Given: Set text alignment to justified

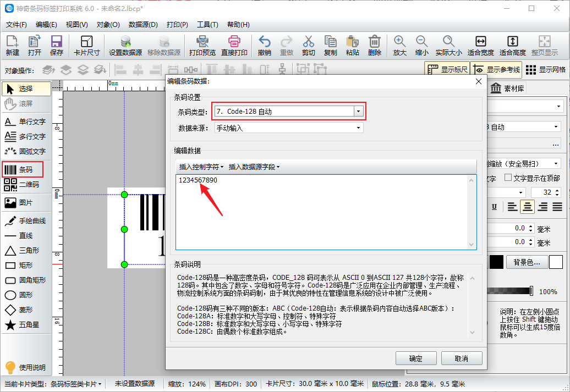Looking at the screenshot, I should pos(557,207).
